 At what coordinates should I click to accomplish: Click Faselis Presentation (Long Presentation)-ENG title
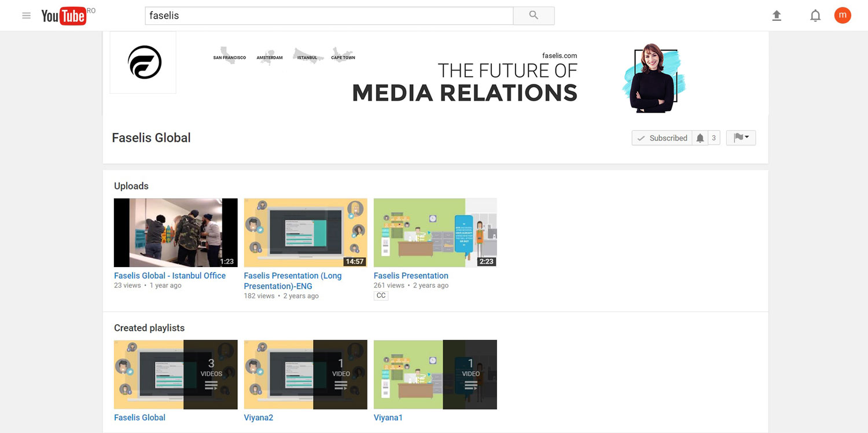click(293, 281)
